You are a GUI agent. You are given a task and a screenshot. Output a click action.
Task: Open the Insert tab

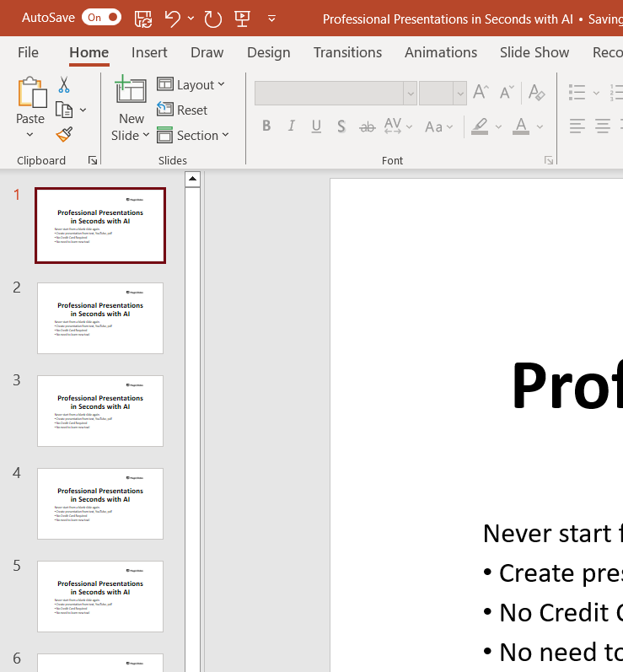tap(149, 52)
